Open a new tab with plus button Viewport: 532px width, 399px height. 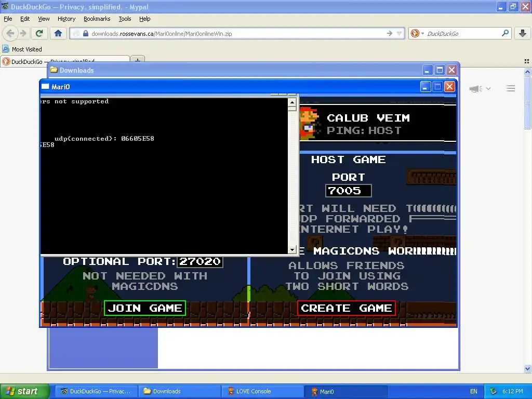(x=137, y=60)
